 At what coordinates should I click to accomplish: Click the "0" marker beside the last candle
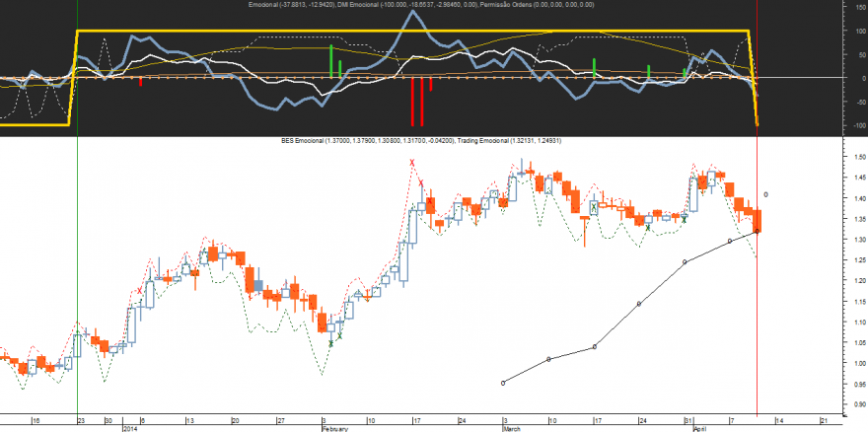pos(766,194)
